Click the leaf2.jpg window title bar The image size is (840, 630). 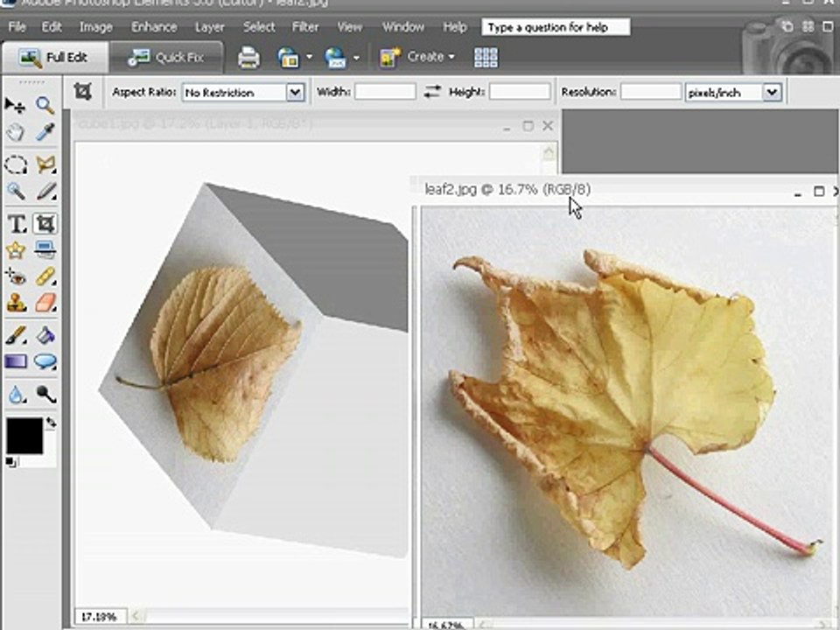624,190
